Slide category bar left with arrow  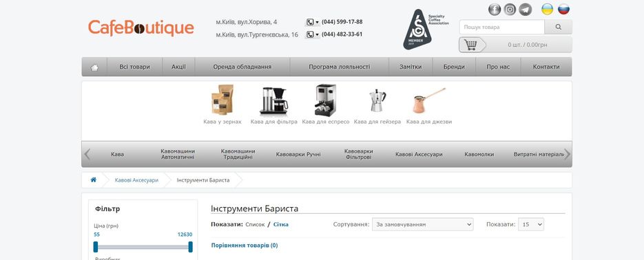(87, 154)
